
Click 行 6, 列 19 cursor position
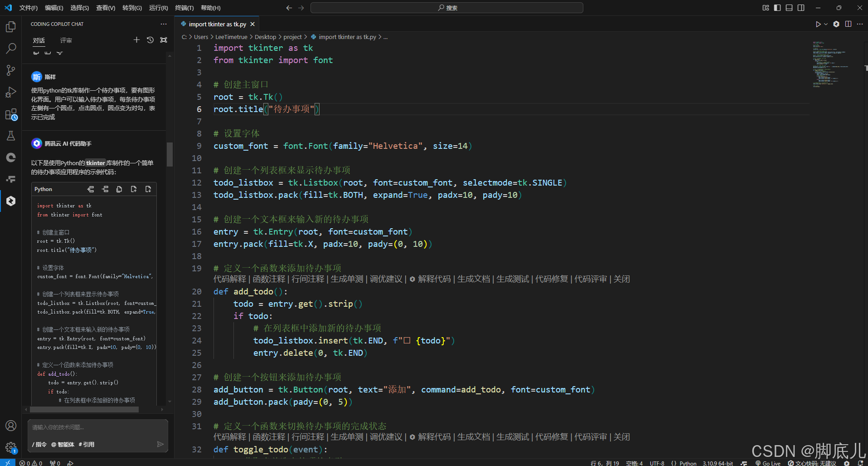pyautogui.click(x=605, y=463)
